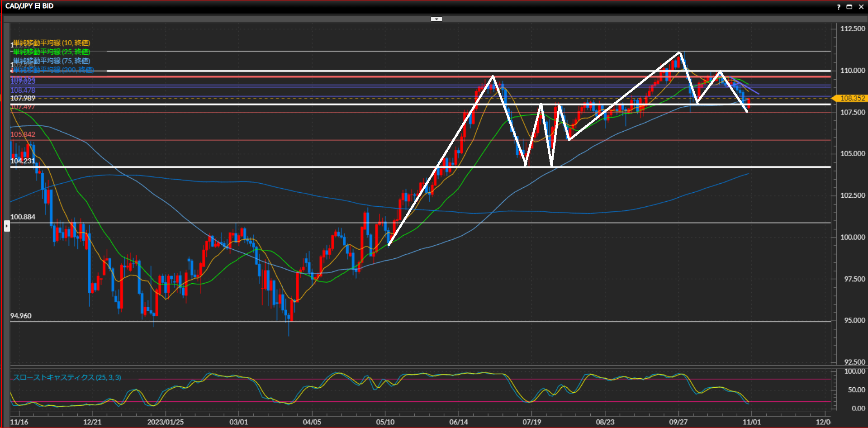The image size is (868, 428).
Task: Click the red 105.842 line label
Action: pyautogui.click(x=23, y=134)
